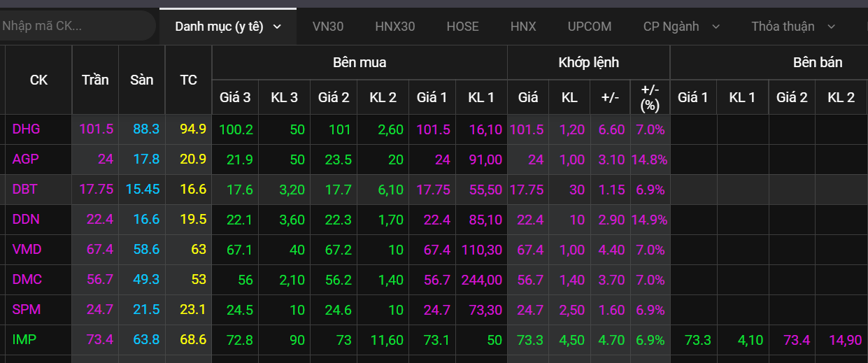Sort by the CK column header
Screen dimensions: 868x363
point(38,80)
